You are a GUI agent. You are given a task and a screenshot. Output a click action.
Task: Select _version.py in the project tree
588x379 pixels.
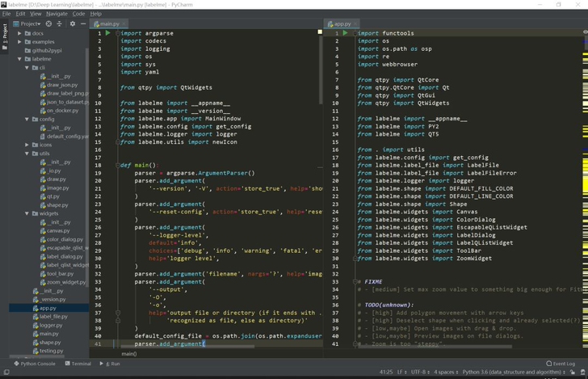pos(49,300)
